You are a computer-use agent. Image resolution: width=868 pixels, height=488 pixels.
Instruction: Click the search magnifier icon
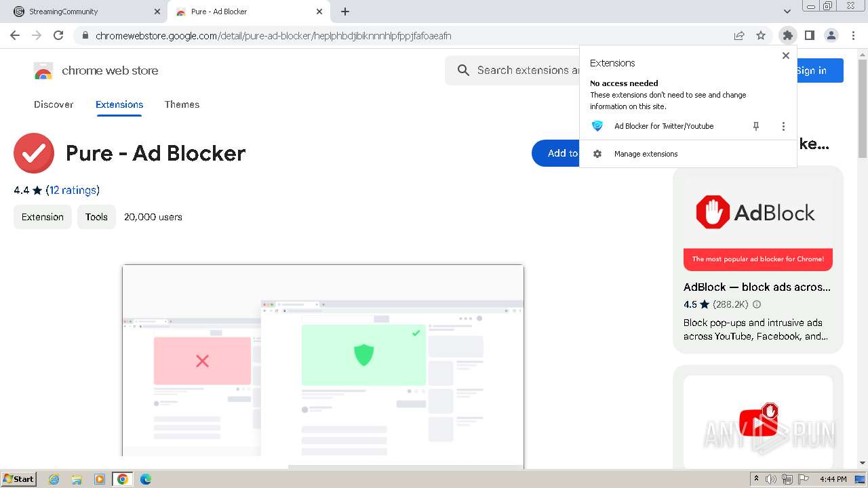(463, 70)
